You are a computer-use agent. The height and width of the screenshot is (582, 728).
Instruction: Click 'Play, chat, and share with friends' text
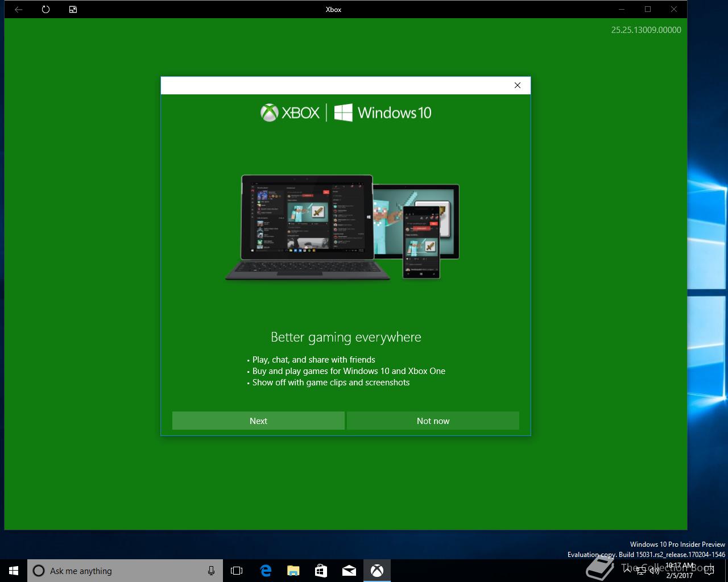[x=314, y=360]
